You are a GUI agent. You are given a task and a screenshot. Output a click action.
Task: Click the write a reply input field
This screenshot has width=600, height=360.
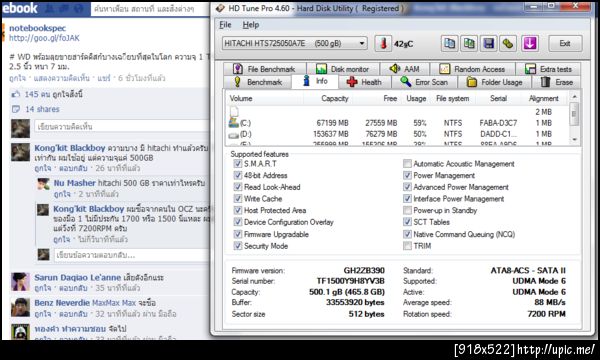tap(131, 255)
